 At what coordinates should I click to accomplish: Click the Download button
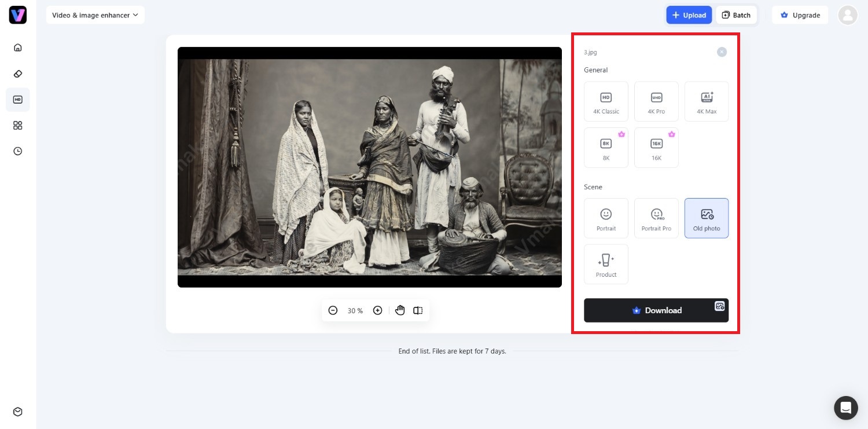656,310
